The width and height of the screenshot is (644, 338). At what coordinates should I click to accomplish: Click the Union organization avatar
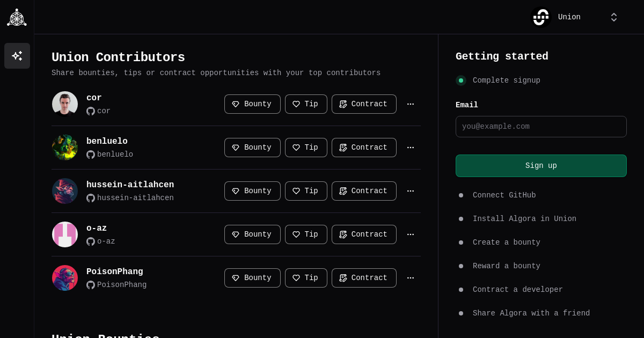541,17
